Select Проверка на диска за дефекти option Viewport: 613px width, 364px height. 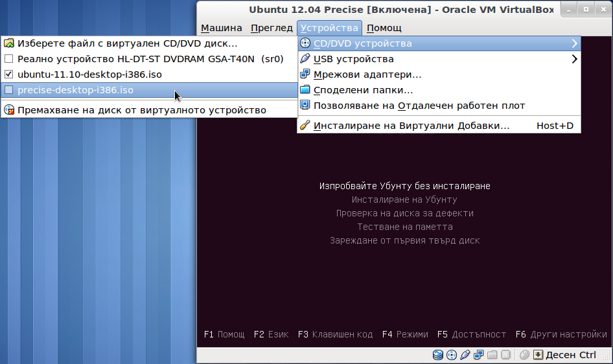click(x=404, y=213)
